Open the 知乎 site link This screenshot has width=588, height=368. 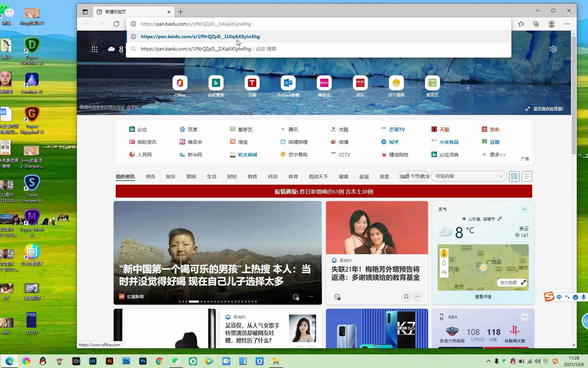coord(390,142)
